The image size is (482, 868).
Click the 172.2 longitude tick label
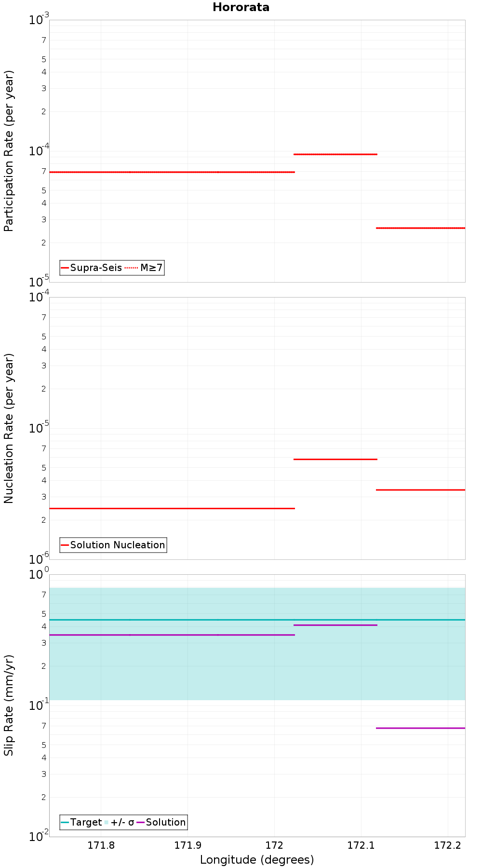point(447,845)
